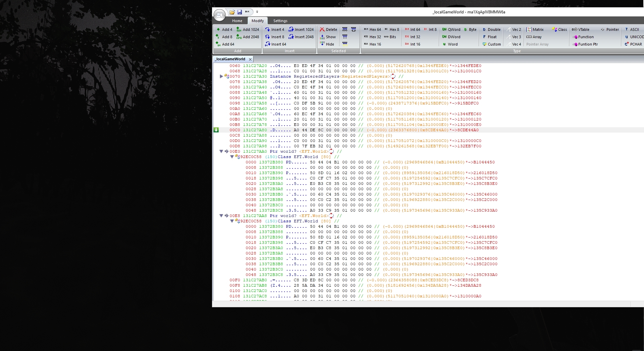Click the H64 quick access icon
The image size is (644, 351).
pos(247,12)
